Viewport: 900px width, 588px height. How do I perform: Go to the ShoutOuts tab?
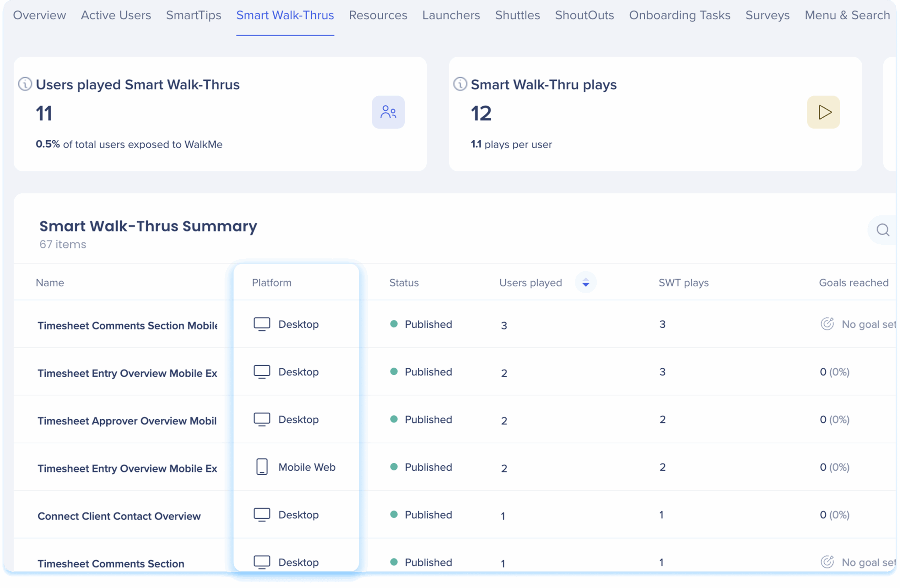584,15
